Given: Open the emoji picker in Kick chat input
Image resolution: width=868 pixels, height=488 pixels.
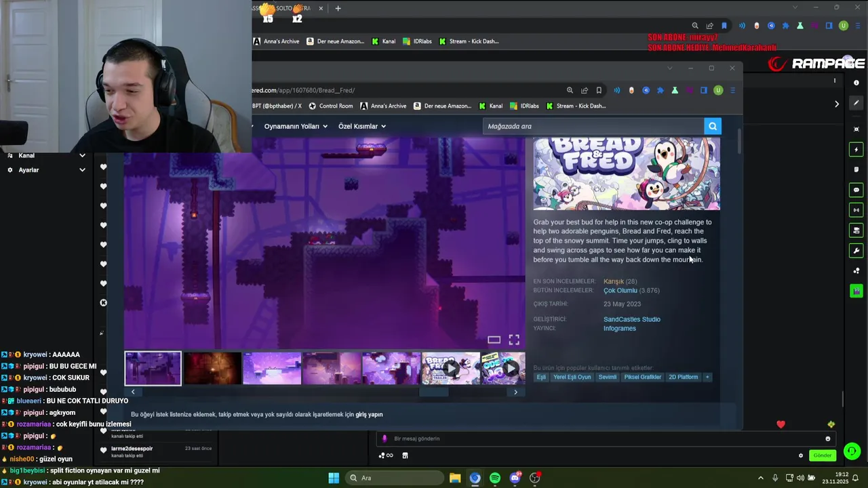Looking at the screenshot, I should point(828,439).
